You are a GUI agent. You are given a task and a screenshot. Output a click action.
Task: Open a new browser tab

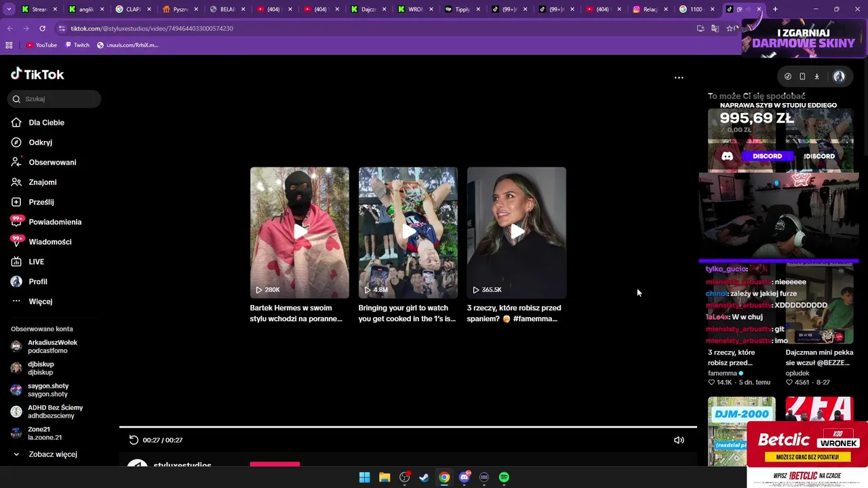pos(775,9)
